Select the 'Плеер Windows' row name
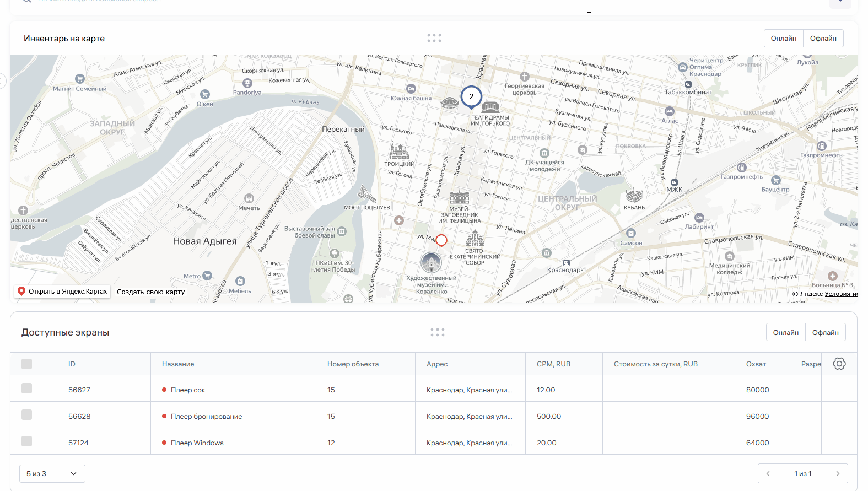868x491 pixels. coord(197,443)
